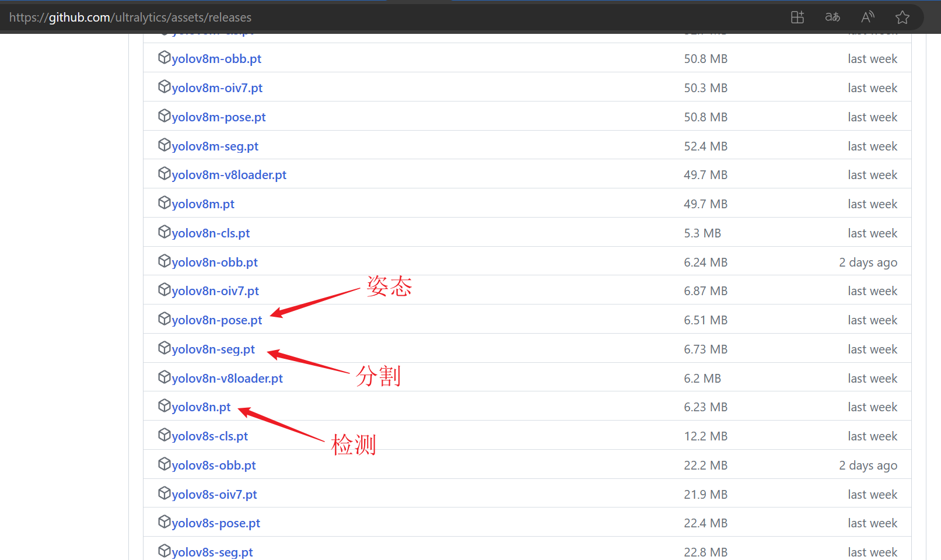This screenshot has height=560, width=941.
Task: Download the yolov8n.pt detection model
Action: point(201,407)
